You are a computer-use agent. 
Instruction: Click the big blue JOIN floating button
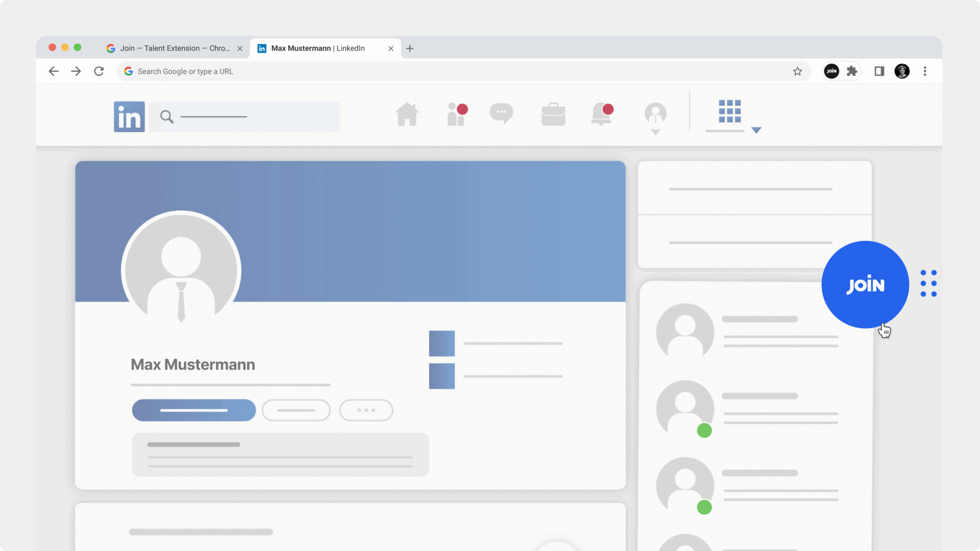click(x=865, y=284)
